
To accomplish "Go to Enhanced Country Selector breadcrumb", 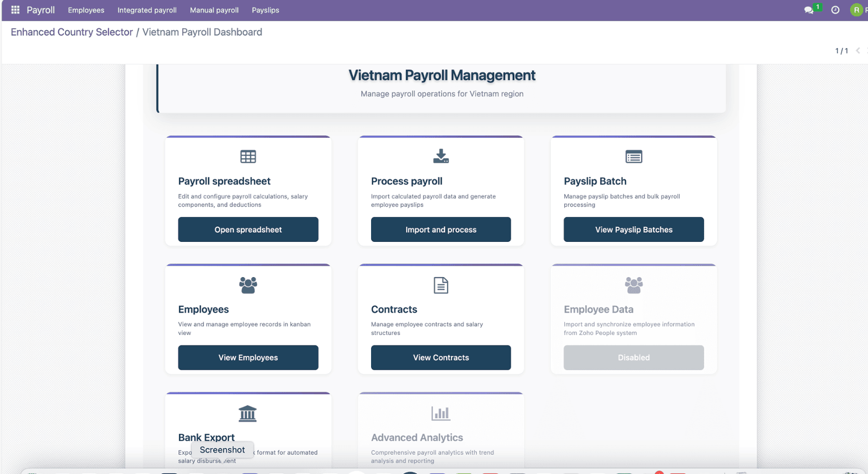I will [x=72, y=32].
